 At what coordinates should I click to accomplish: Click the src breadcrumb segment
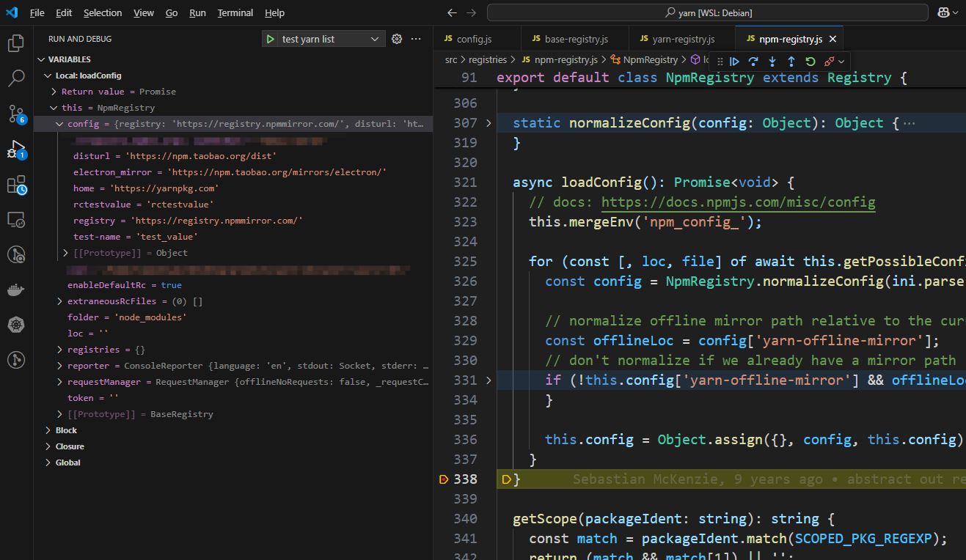tap(451, 59)
